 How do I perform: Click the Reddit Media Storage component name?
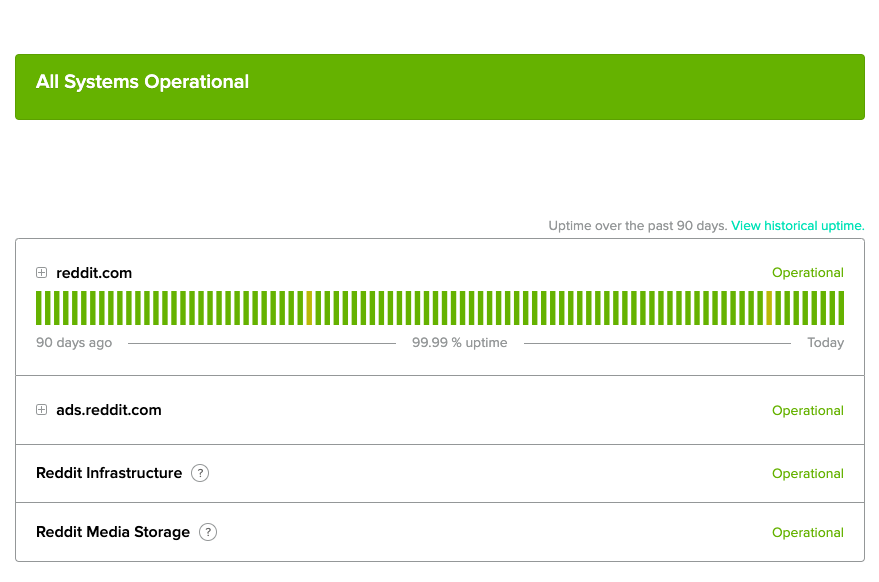[113, 532]
